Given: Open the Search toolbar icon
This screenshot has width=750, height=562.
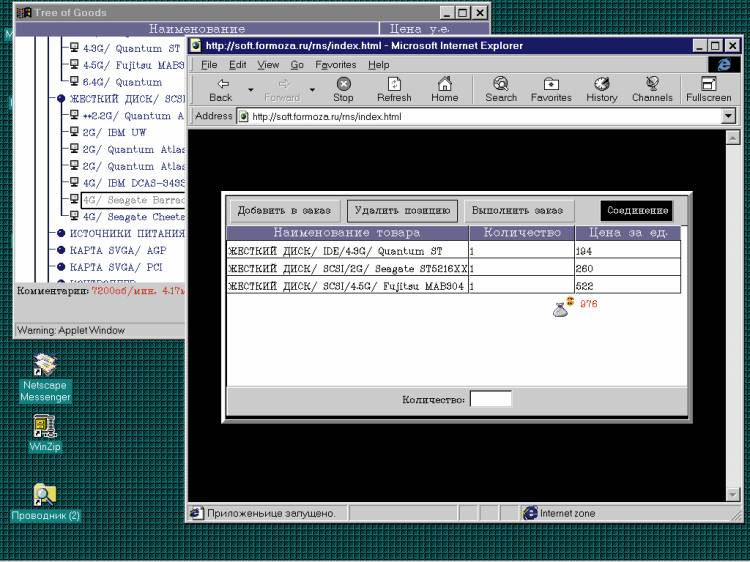Looking at the screenshot, I should click(501, 84).
